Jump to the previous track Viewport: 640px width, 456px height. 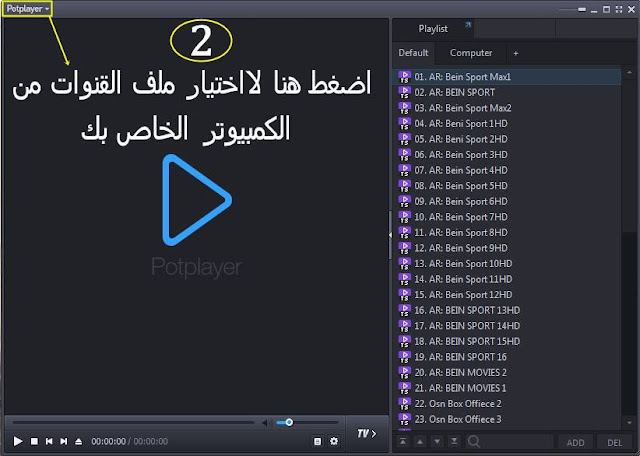[x=49, y=441]
